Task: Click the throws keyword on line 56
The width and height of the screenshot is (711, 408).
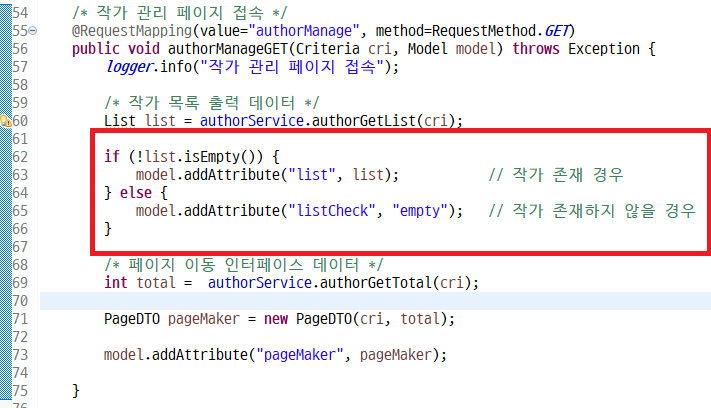Action: coord(536,49)
